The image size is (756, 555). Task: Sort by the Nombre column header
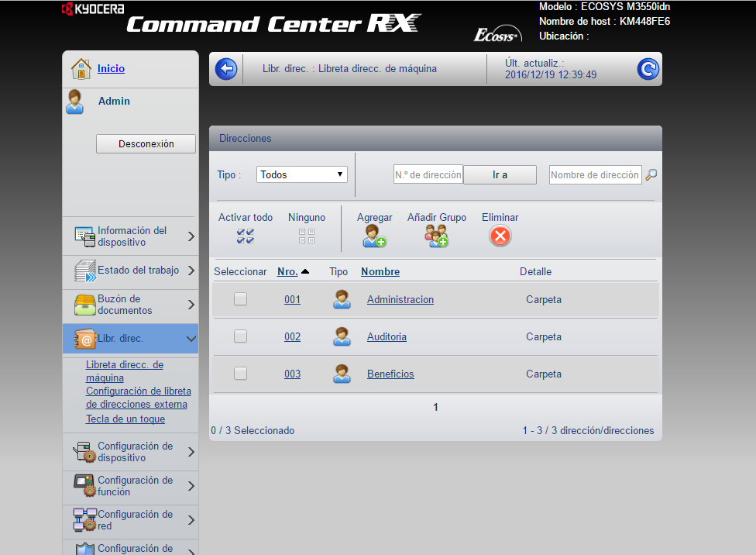pos(380,272)
